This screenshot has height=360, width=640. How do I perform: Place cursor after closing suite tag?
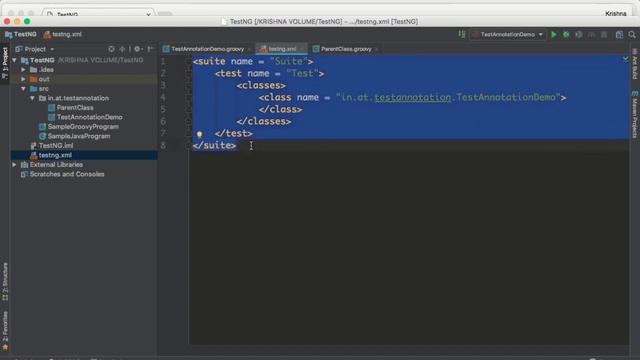click(x=237, y=146)
